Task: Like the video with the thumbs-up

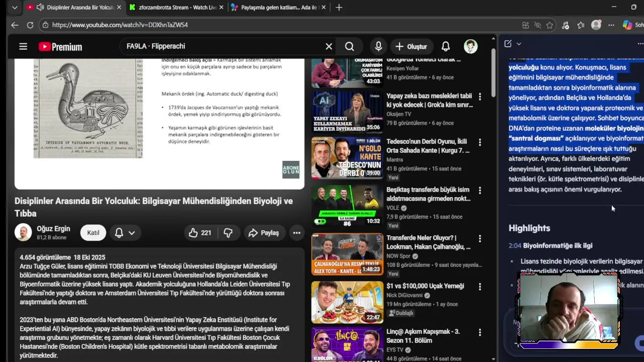Action: coord(200,233)
